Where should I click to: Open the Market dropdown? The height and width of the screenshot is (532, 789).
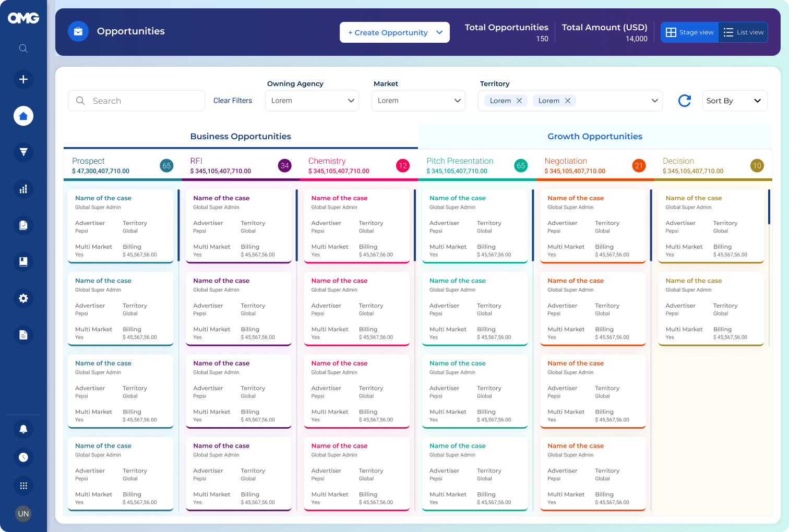[419, 101]
